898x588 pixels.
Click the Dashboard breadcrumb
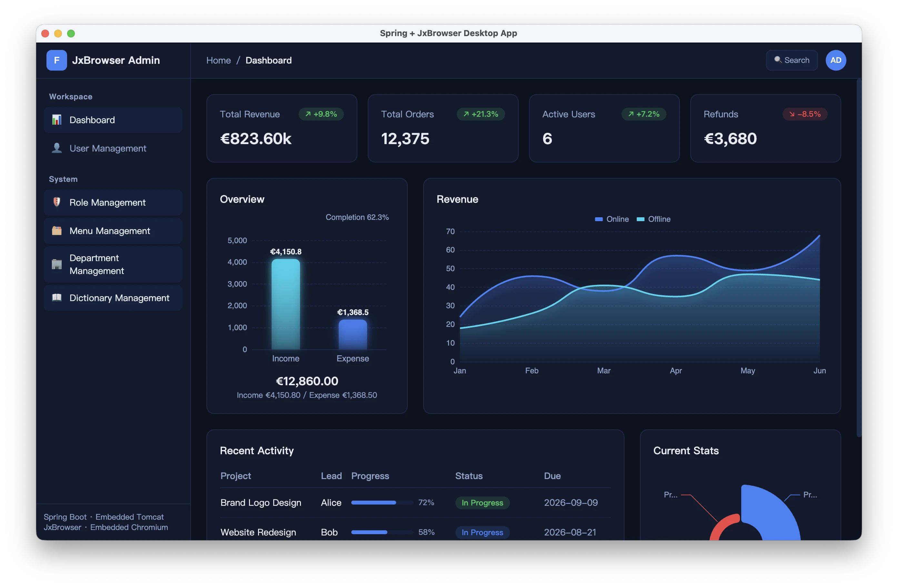[x=269, y=60]
